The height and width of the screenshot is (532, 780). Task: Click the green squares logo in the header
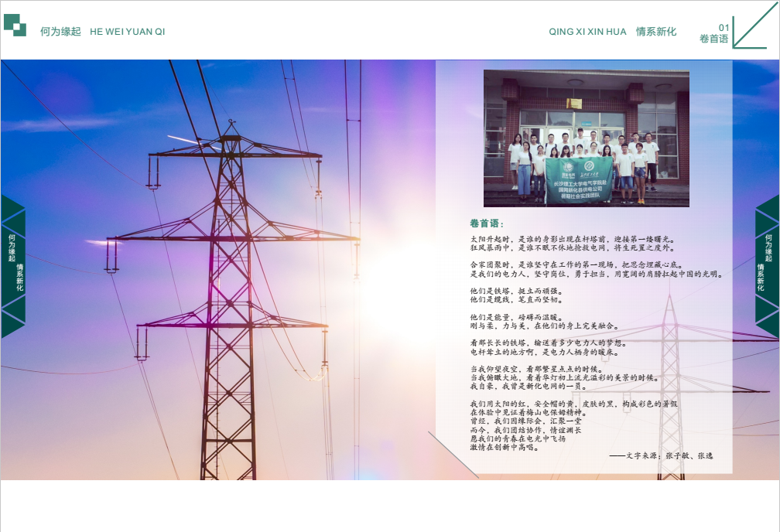pos(15,25)
